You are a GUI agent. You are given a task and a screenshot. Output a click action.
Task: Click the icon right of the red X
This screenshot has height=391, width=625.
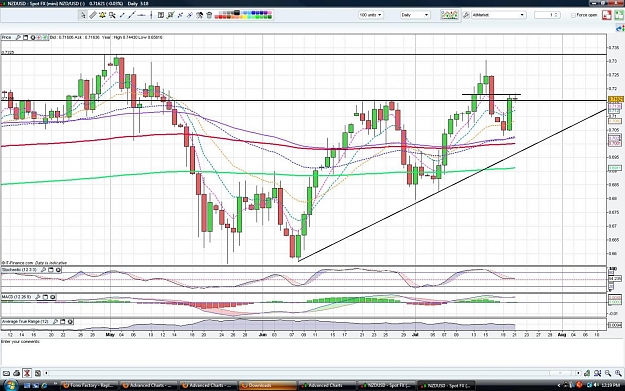(x=37, y=373)
